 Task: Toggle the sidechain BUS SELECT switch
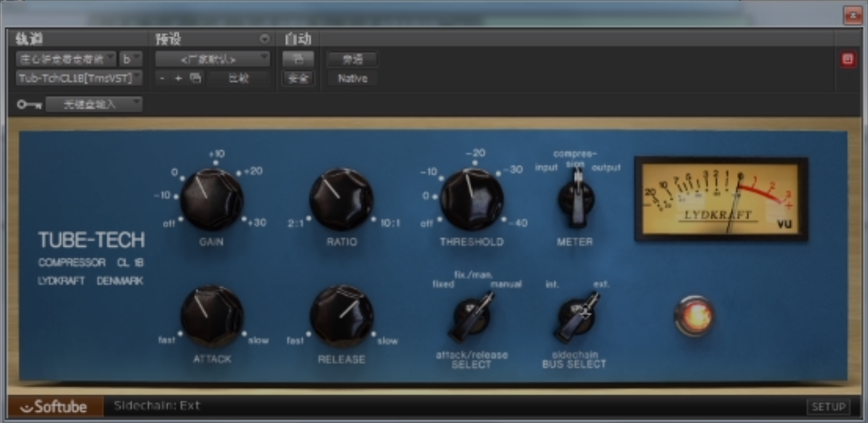point(576,315)
